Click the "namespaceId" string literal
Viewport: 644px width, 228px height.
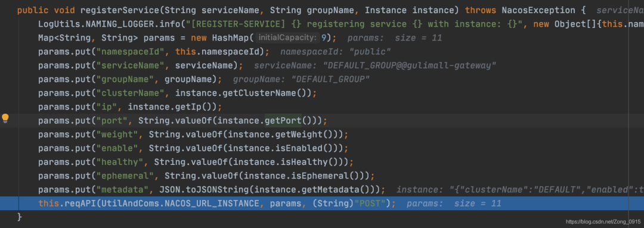pyautogui.click(x=133, y=52)
